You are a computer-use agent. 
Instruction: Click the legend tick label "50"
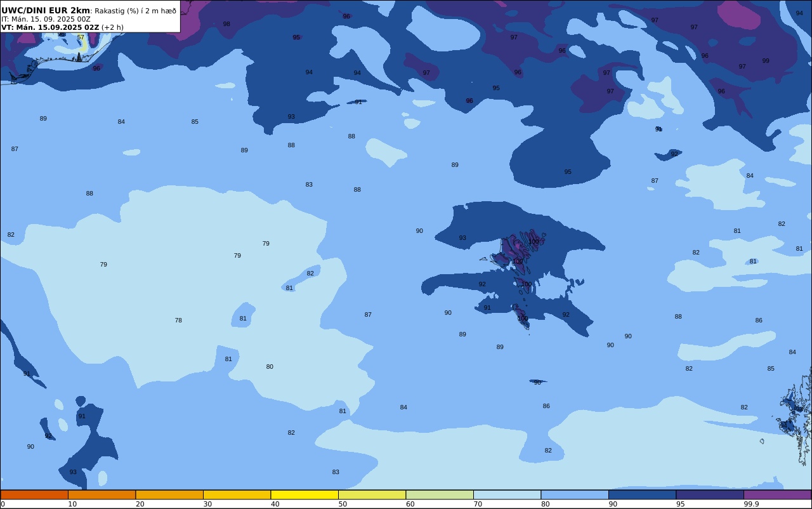point(343,504)
